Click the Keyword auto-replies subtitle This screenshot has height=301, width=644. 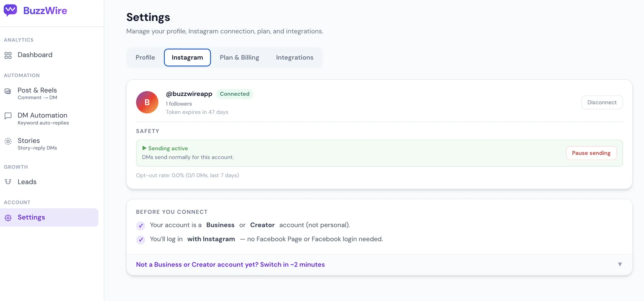tap(43, 123)
